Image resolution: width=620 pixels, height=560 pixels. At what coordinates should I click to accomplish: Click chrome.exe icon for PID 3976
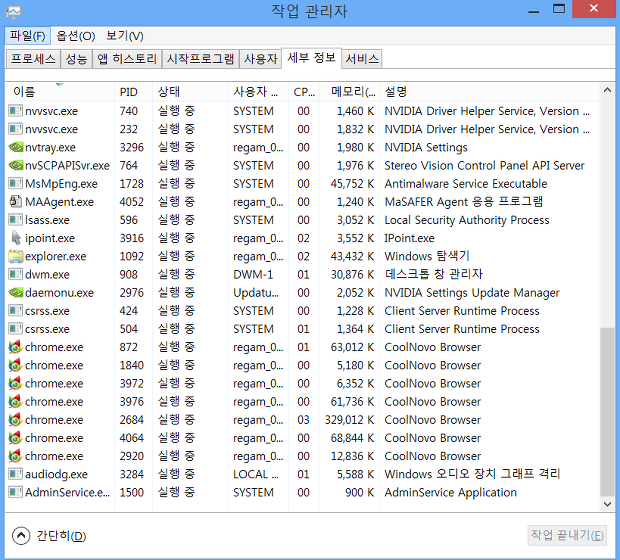pyautogui.click(x=15, y=402)
